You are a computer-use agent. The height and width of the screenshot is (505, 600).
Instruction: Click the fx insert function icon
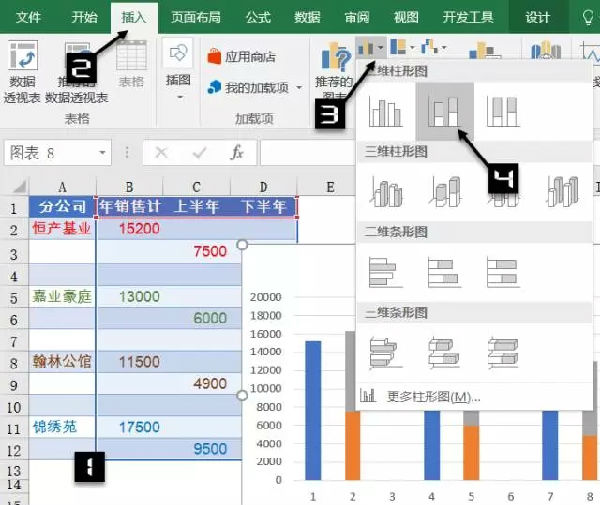[237, 153]
